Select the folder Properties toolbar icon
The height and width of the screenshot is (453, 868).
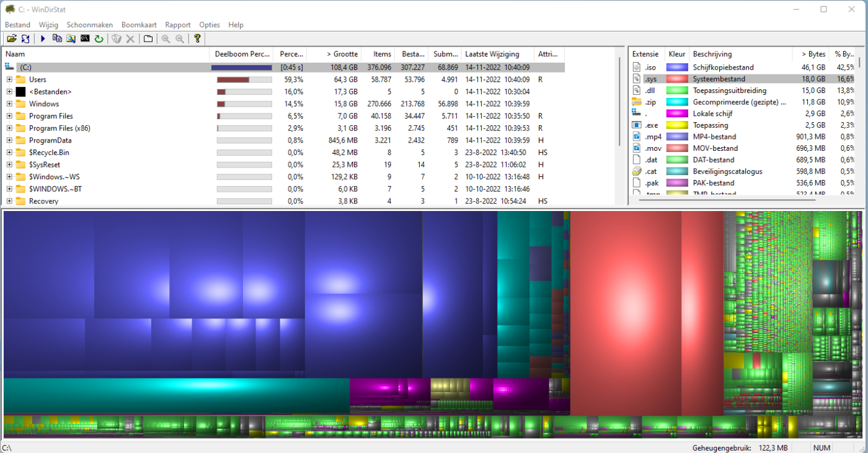tap(147, 38)
